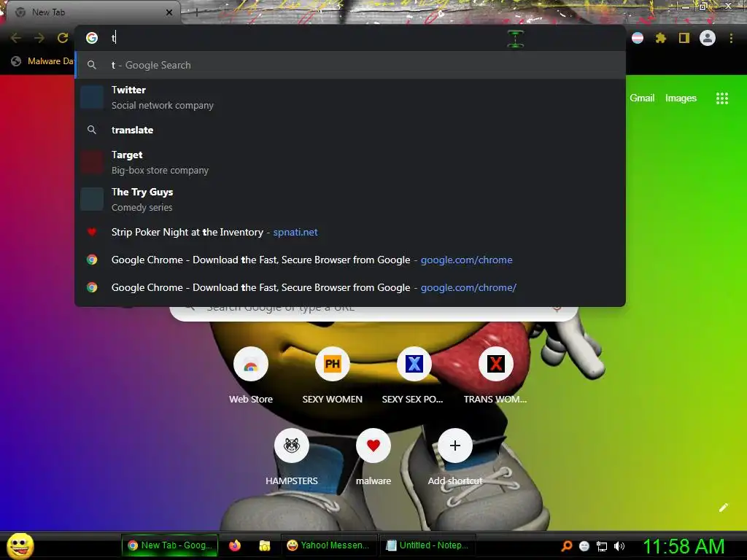The image size is (747, 560).
Task: Select The Try Guys suggestion
Action: pos(350,200)
